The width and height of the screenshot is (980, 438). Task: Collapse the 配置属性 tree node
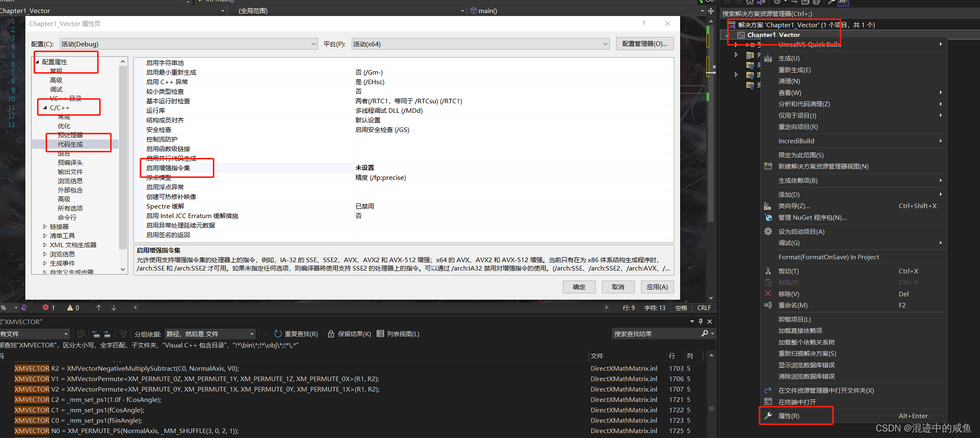pyautogui.click(x=38, y=62)
